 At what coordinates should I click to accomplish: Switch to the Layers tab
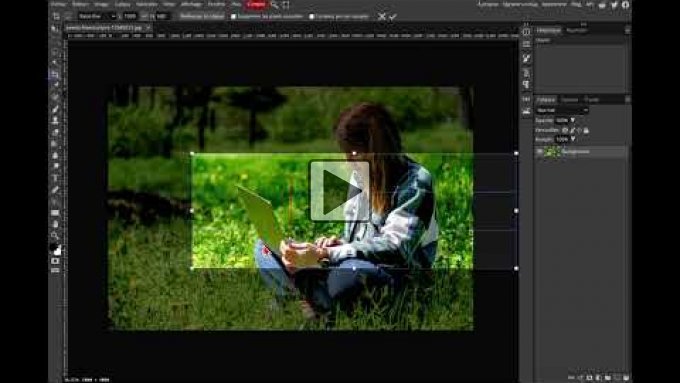tap(546, 100)
